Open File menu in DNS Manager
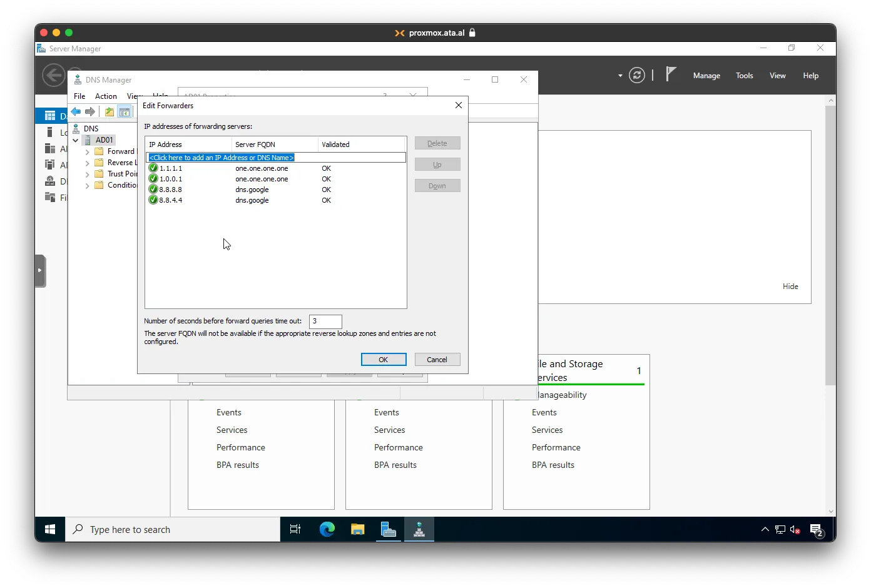Image resolution: width=871 pixels, height=588 pixels. pos(79,96)
